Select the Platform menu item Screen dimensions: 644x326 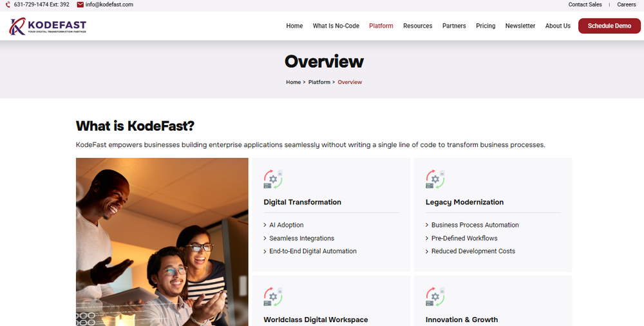click(x=381, y=26)
